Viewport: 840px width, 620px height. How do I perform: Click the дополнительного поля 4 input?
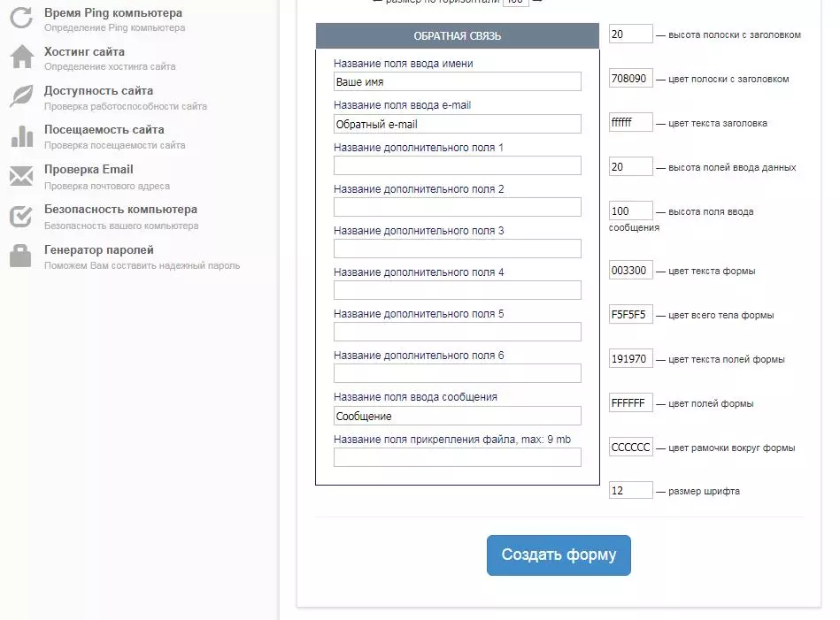(458, 290)
